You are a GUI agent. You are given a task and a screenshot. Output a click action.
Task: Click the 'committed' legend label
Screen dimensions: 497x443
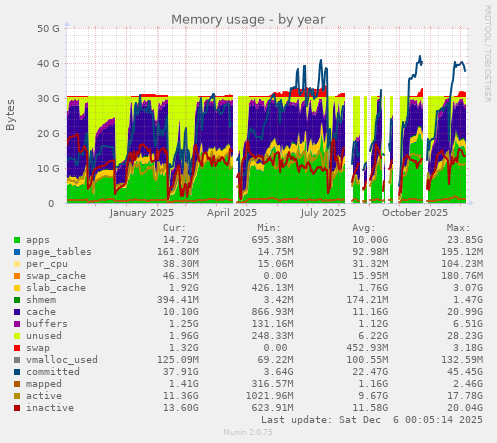(53, 372)
